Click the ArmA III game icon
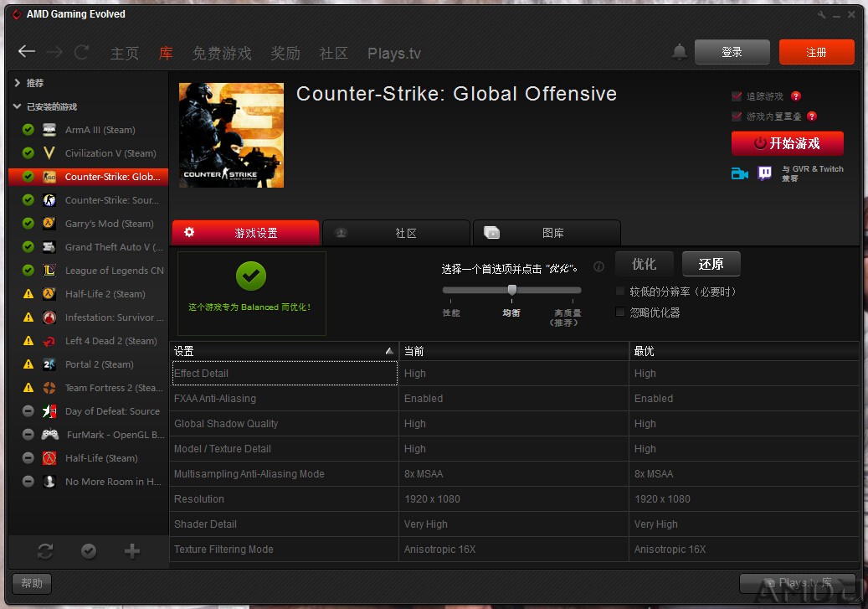868x609 pixels. tap(49, 130)
